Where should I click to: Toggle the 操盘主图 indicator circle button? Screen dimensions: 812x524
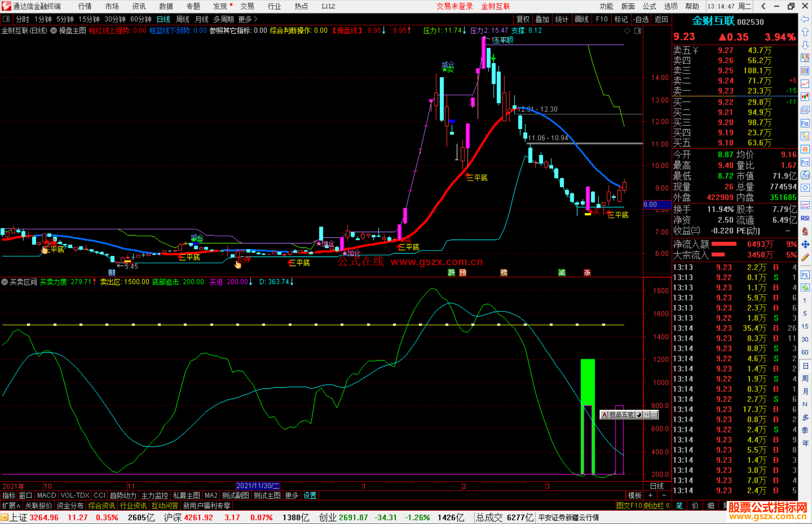(x=54, y=30)
